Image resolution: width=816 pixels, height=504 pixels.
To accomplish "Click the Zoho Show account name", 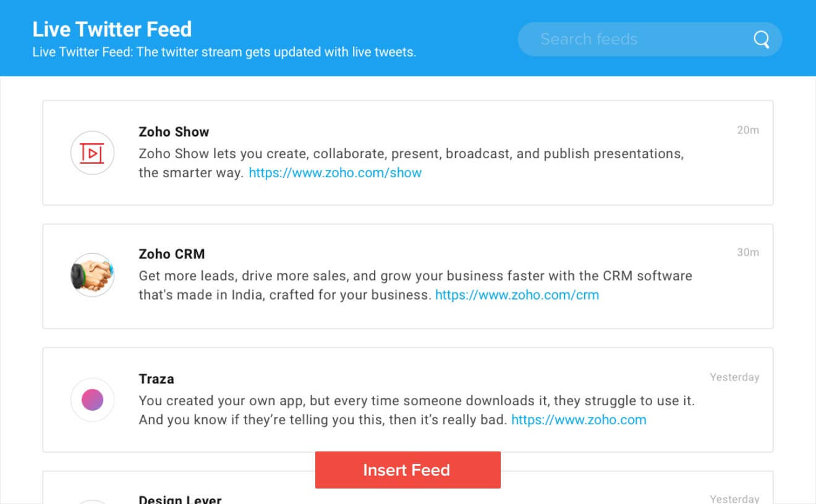I will [174, 132].
